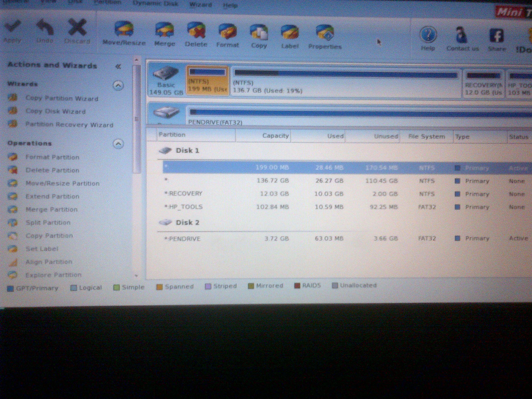Sort by Capacity column header
The height and width of the screenshot is (399, 532).
(x=263, y=136)
